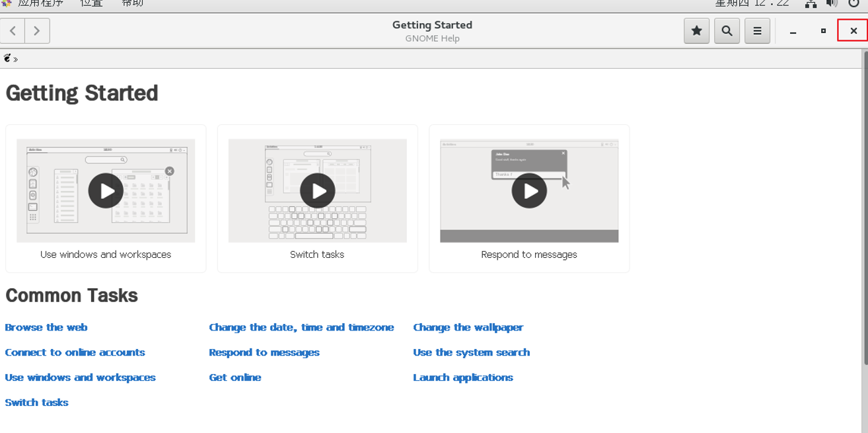The image size is (868, 433).
Task: Play the Switch tasks video
Action: (317, 190)
